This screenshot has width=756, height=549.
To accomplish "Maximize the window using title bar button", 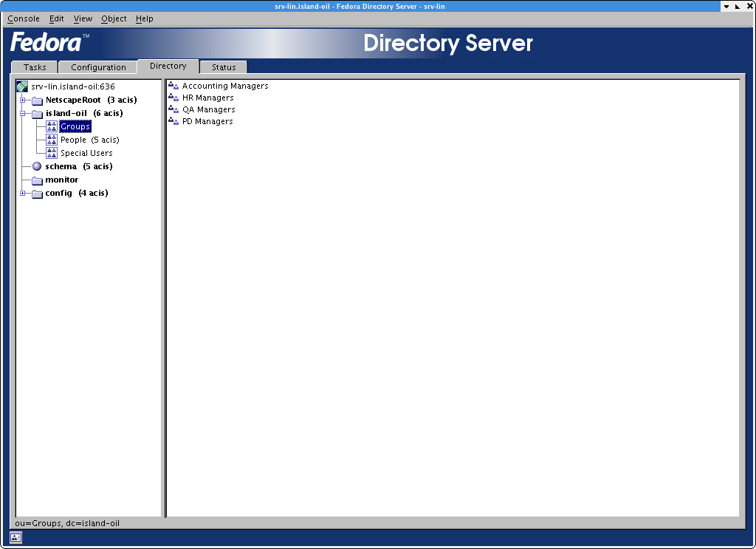I will pyautogui.click(x=738, y=6).
